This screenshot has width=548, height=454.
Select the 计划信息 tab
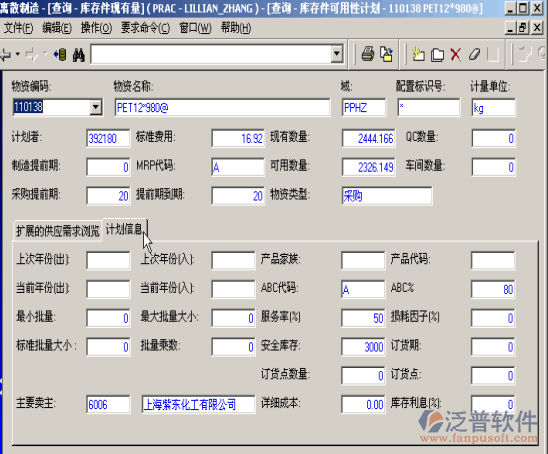(x=125, y=230)
